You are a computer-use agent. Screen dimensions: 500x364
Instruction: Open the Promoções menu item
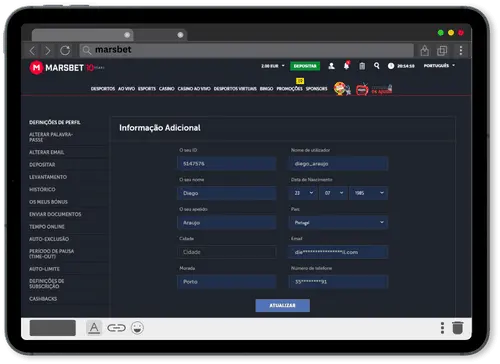click(x=289, y=89)
